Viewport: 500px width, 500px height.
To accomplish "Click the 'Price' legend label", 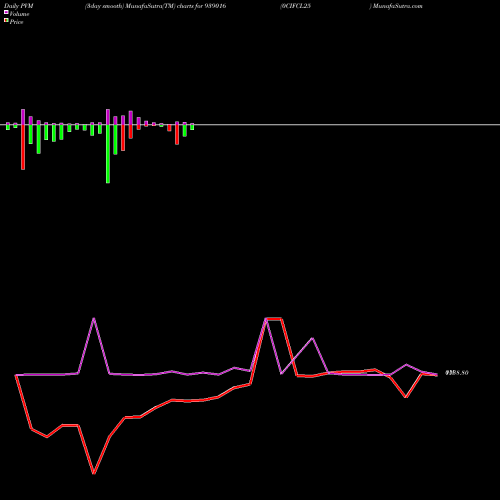I will pos(16,22).
